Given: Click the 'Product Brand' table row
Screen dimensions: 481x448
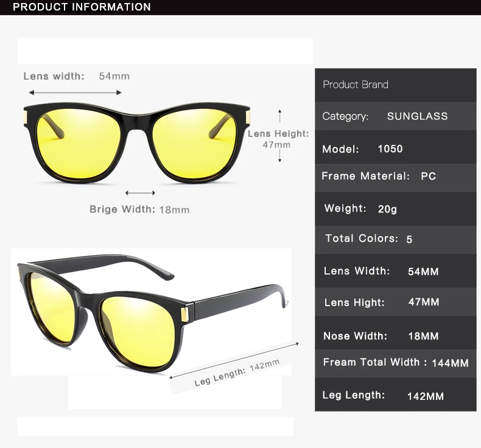Looking at the screenshot, I should [x=395, y=85].
